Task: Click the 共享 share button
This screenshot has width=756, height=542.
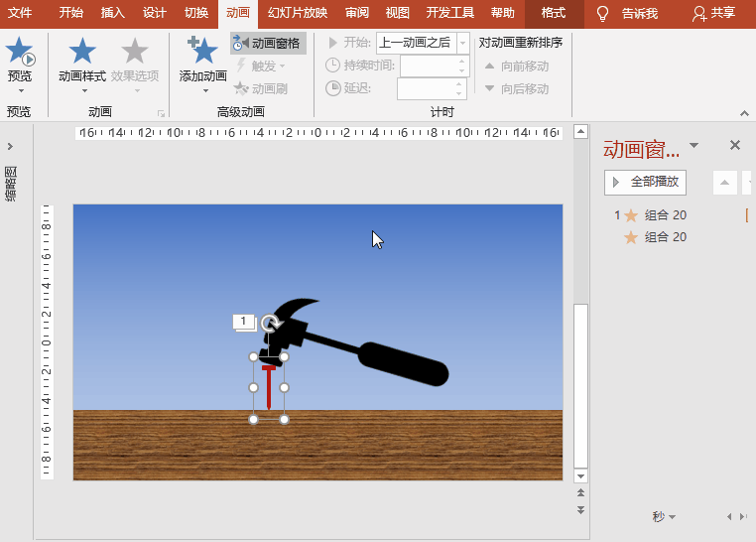Action: pos(713,14)
